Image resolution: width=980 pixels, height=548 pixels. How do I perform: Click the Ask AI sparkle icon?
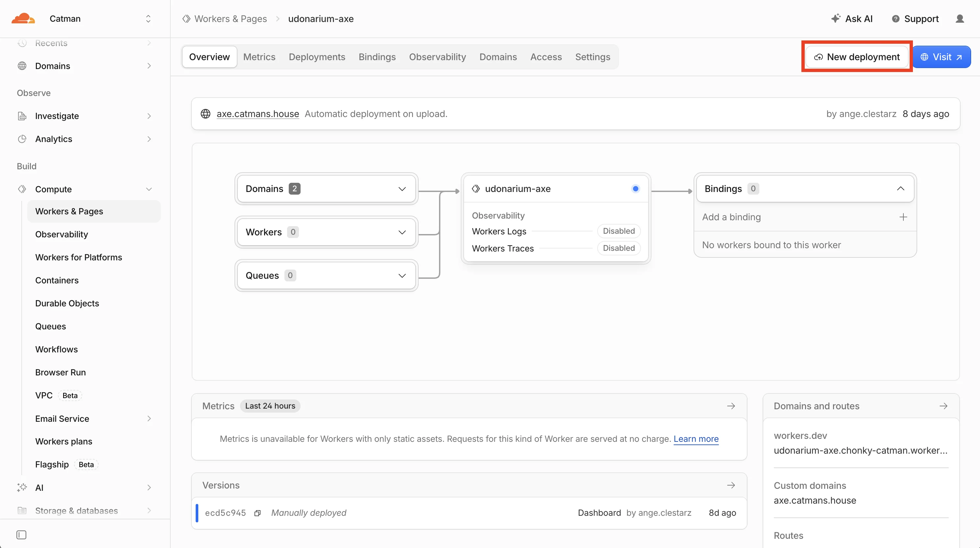coord(835,18)
